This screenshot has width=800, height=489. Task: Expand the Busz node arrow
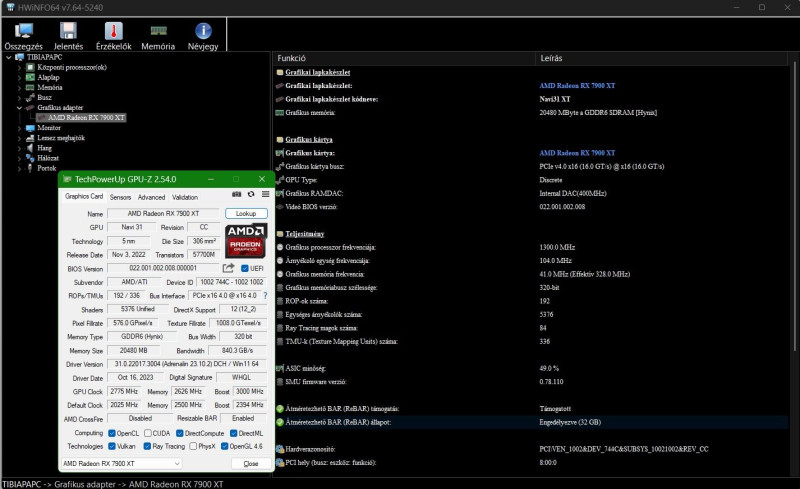pos(19,97)
